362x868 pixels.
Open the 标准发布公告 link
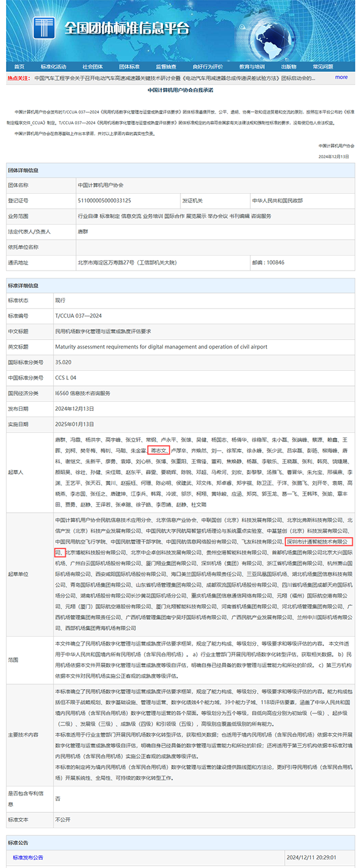tap(28, 857)
